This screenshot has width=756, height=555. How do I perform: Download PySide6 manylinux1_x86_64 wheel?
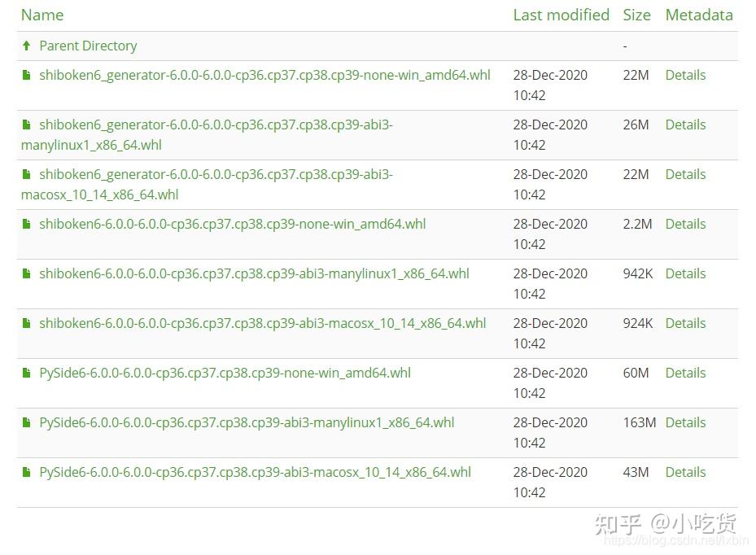[247, 422]
